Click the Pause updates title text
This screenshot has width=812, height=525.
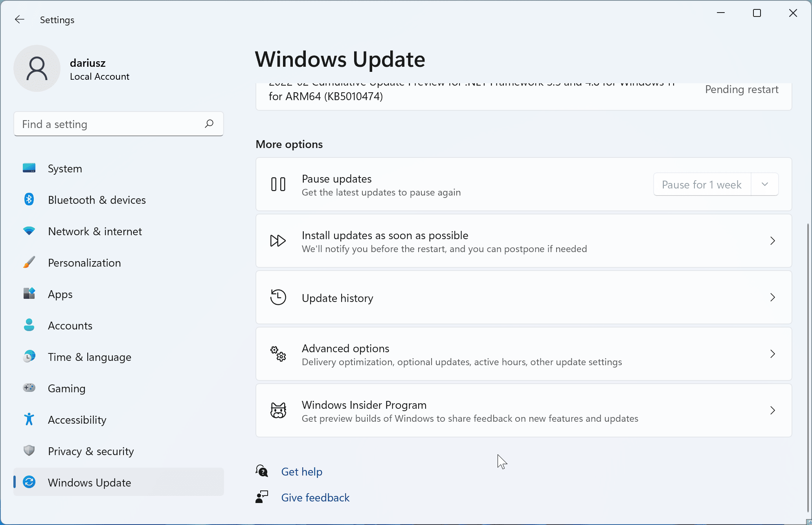(x=336, y=179)
